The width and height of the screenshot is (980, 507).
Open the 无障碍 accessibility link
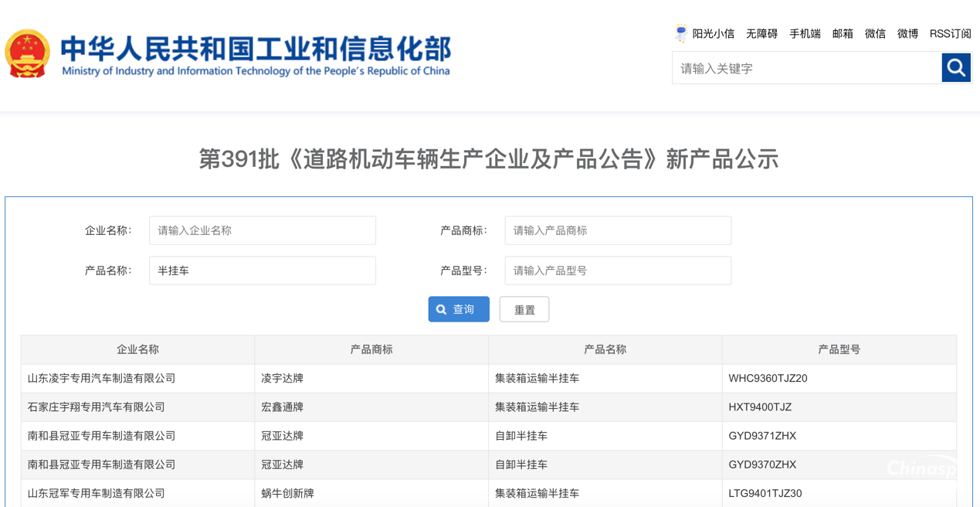(x=761, y=33)
